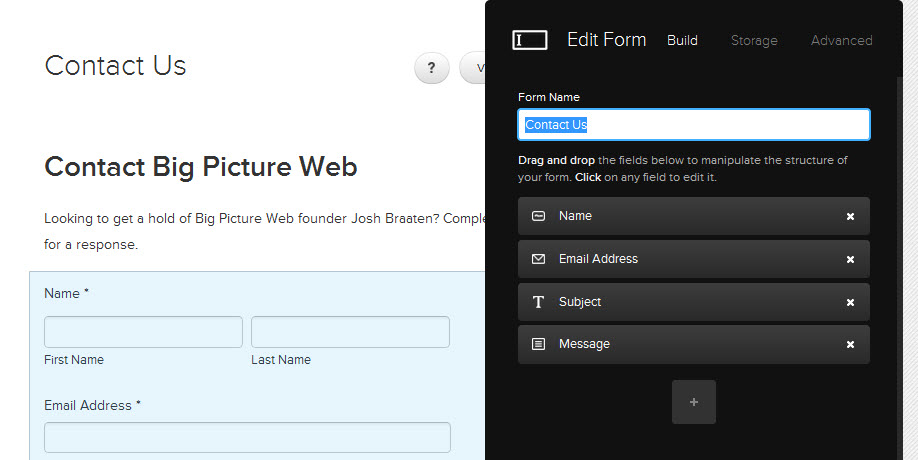Edit the Email Address field row
918x460 pixels.
tap(694, 259)
